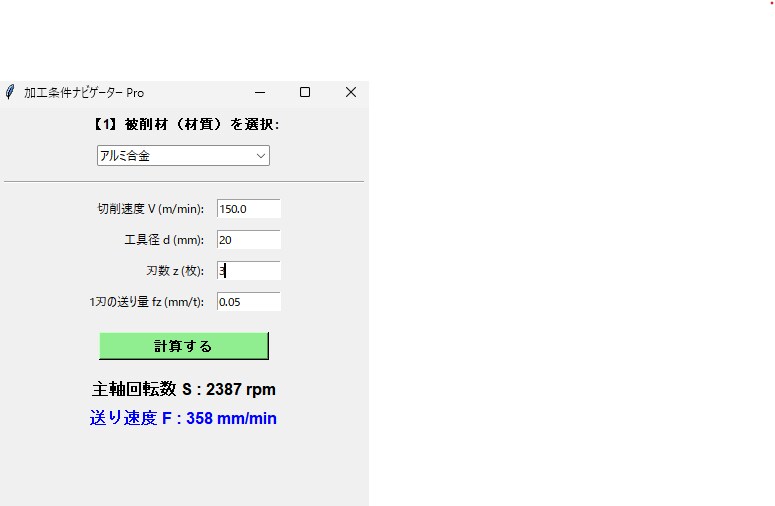This screenshot has height=506, width=775.
Task: Minimize the 加工条件ナビゲーター Pro window
Action: [x=260, y=92]
